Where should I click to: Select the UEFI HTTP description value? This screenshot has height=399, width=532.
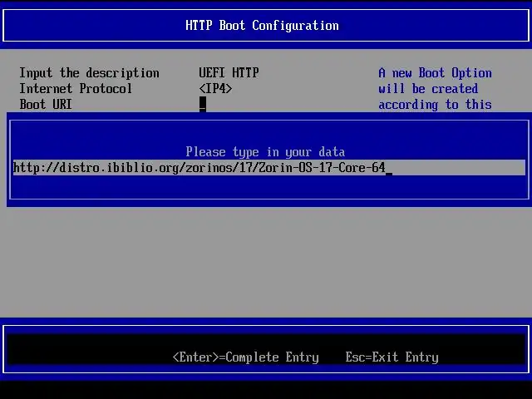tap(229, 72)
